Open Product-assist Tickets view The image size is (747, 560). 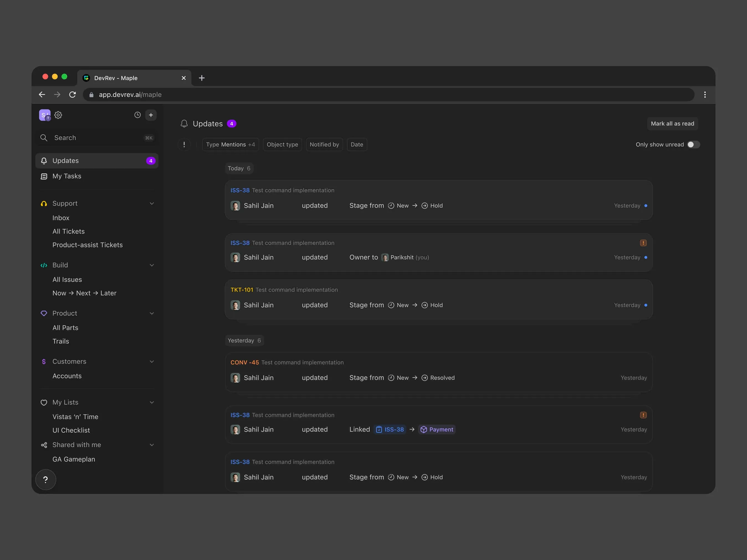pos(88,245)
